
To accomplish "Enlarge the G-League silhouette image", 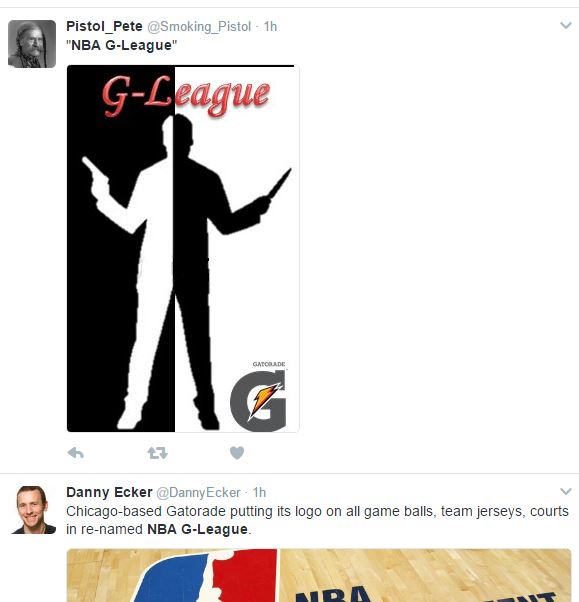I will [x=183, y=248].
